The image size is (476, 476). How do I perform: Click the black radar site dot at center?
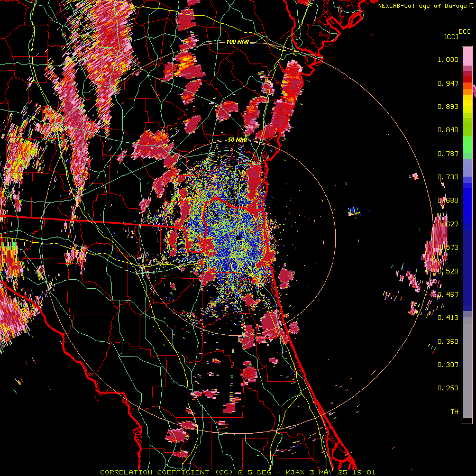(239, 237)
